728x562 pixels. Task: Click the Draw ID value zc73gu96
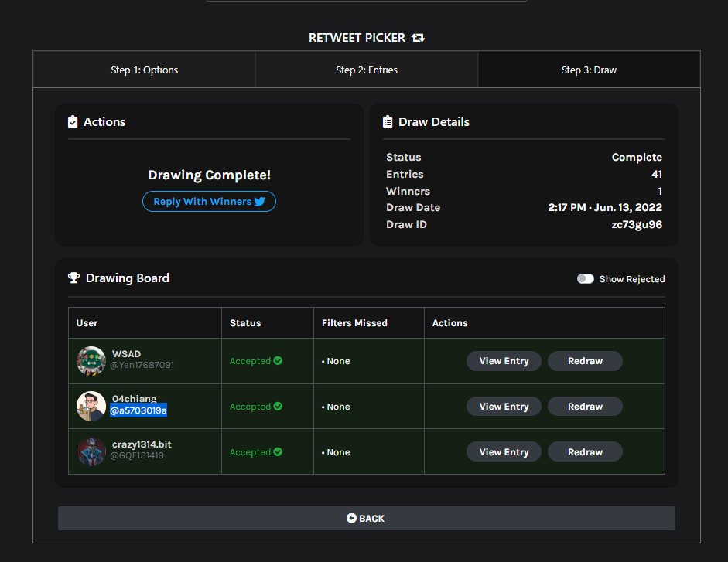tap(637, 225)
